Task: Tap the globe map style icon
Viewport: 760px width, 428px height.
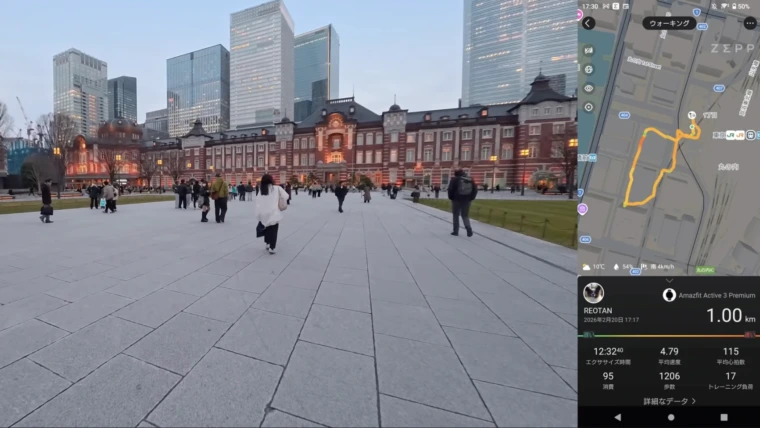Action: click(x=588, y=69)
